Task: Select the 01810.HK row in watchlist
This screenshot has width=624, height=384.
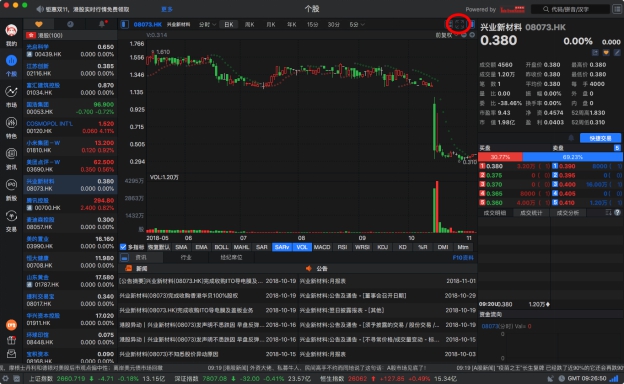Action: point(70,146)
